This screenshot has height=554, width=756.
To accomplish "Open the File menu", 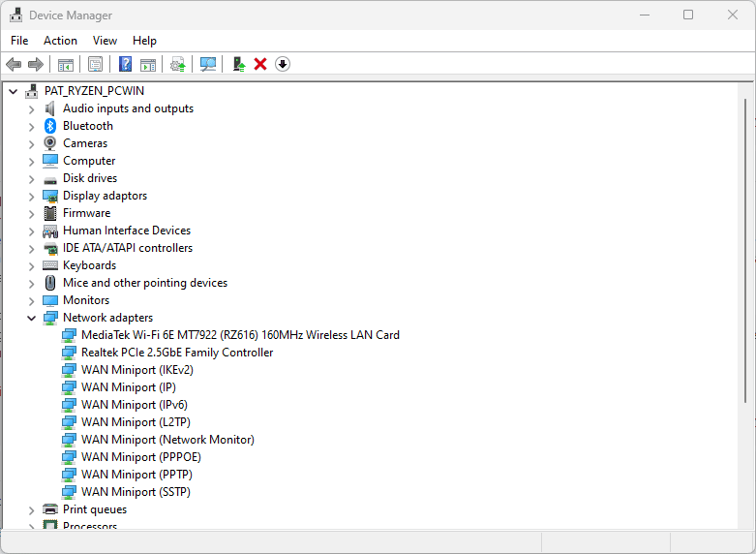I will coord(19,41).
